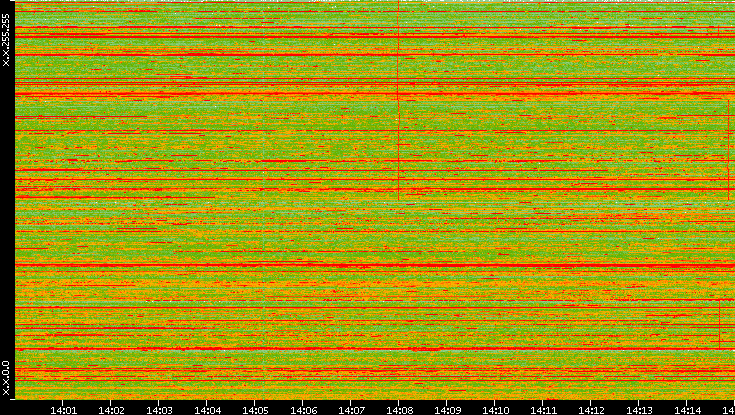Click the 14:08 time axis label
Screen dimensions: 735x415
pyautogui.click(x=399, y=410)
